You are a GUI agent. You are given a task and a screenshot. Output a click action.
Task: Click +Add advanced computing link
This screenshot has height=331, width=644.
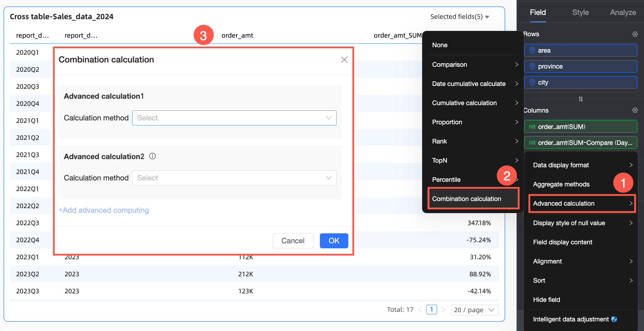pos(104,210)
